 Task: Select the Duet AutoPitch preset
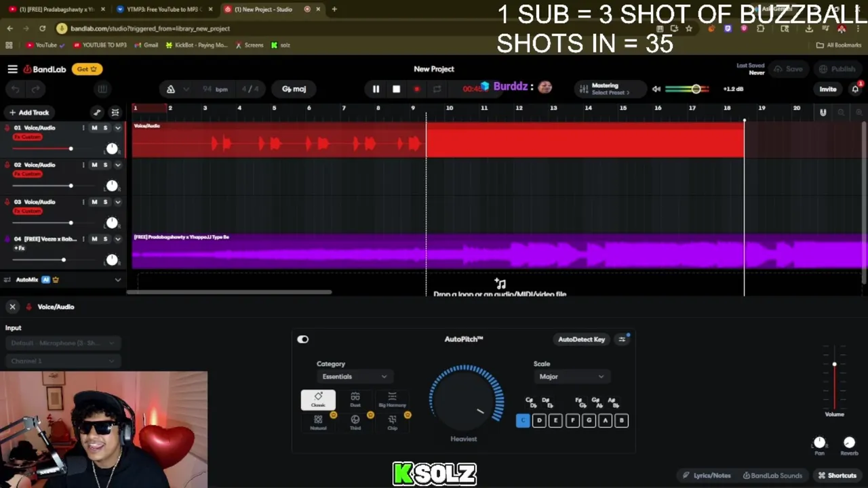tap(355, 400)
